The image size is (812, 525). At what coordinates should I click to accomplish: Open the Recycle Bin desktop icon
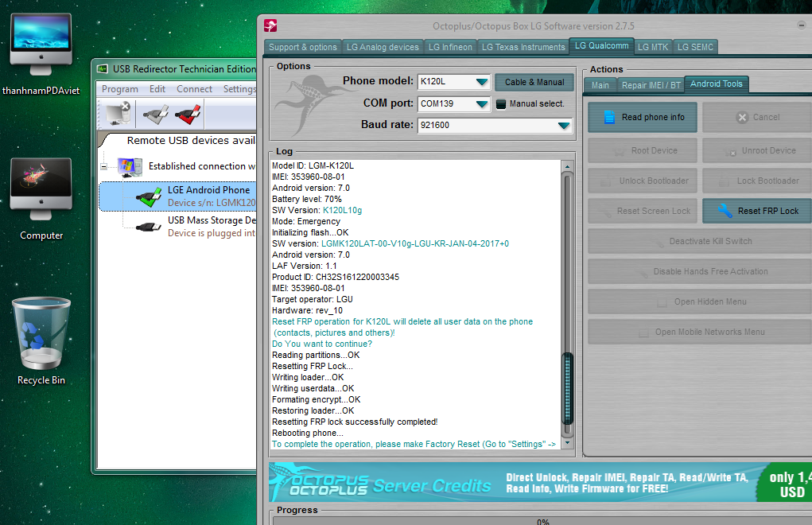(41, 340)
